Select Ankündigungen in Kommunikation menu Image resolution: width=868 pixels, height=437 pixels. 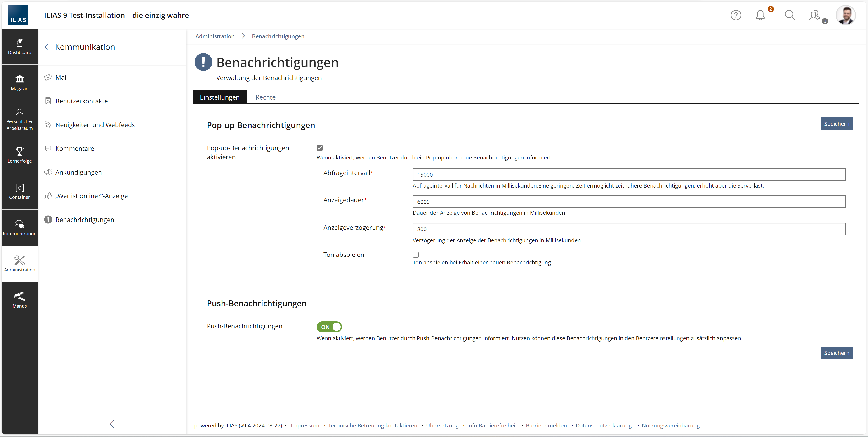click(78, 172)
